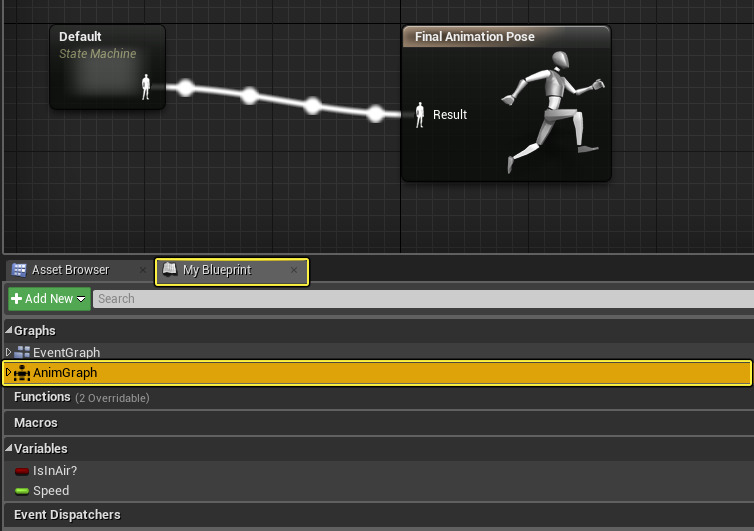The image size is (754, 531).
Task: Click the Default node output pose pin
Action: point(146,87)
